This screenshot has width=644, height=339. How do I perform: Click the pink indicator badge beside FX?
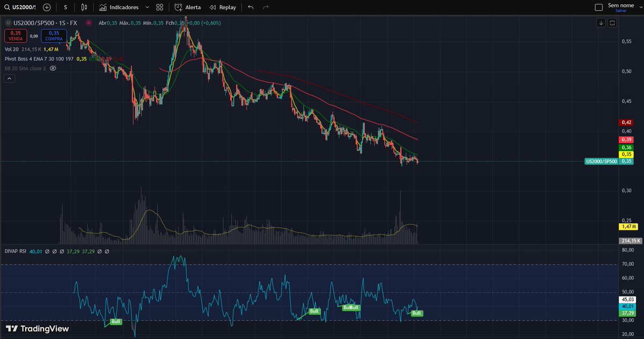pos(88,23)
